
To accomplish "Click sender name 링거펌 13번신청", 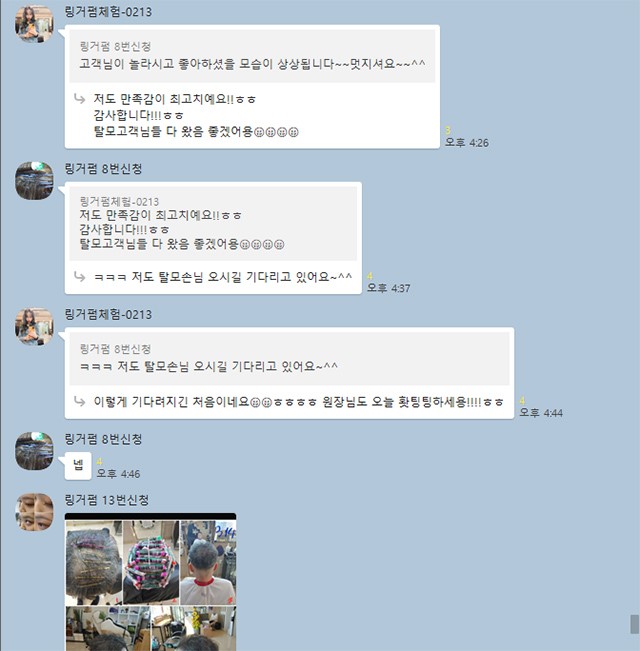I will coord(107,500).
